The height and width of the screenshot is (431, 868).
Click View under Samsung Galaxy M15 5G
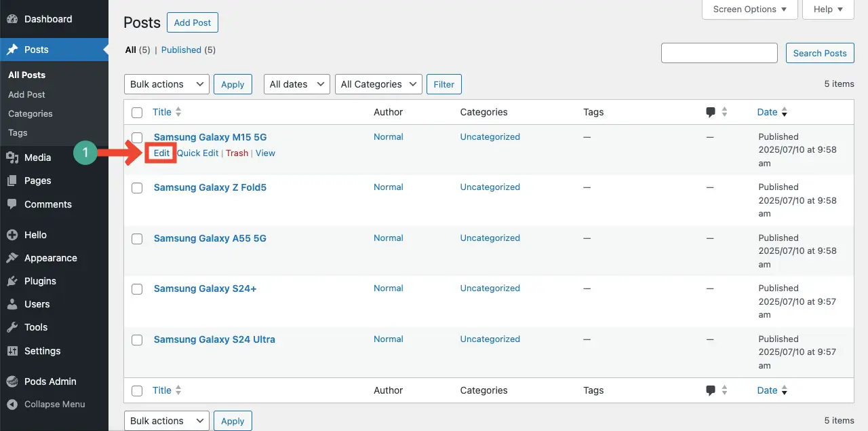265,153
